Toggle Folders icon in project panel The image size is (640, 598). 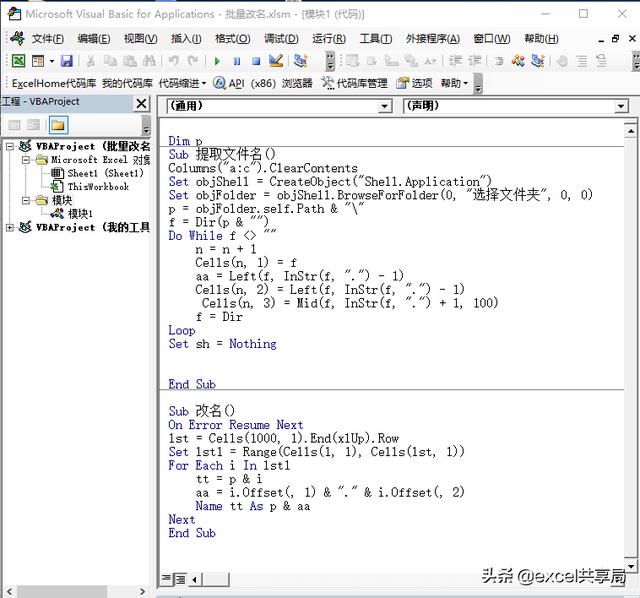58,125
